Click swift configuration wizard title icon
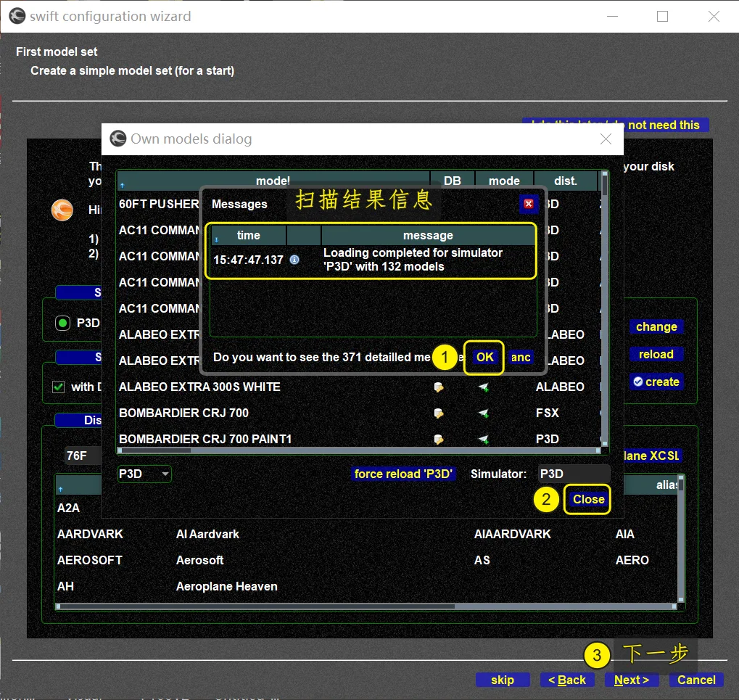This screenshot has width=739, height=700. [x=17, y=16]
